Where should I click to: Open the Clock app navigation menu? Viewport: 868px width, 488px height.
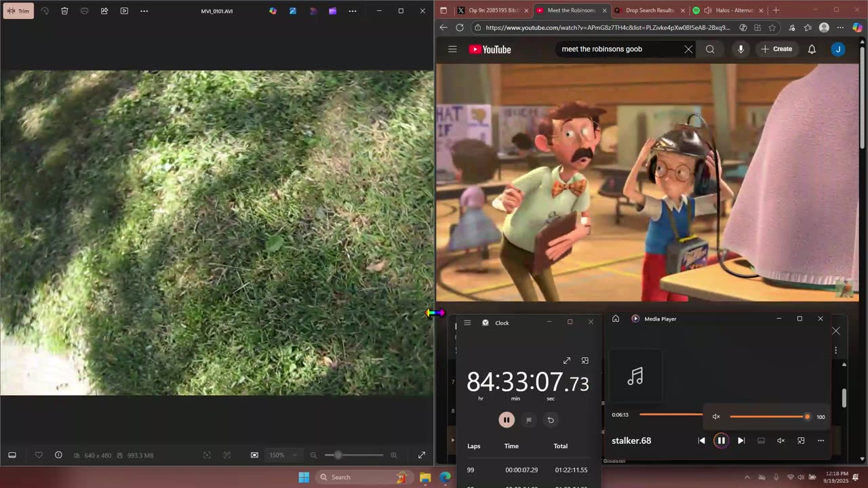[x=467, y=323]
